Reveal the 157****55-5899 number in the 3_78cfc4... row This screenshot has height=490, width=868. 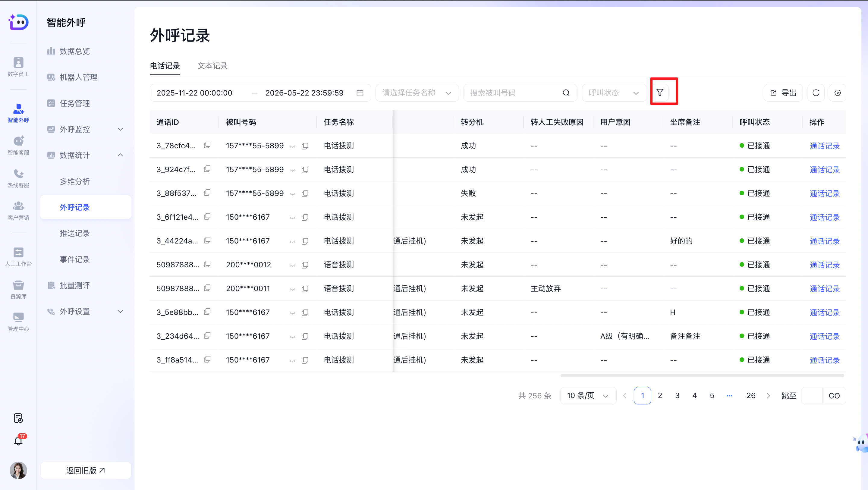click(x=292, y=146)
